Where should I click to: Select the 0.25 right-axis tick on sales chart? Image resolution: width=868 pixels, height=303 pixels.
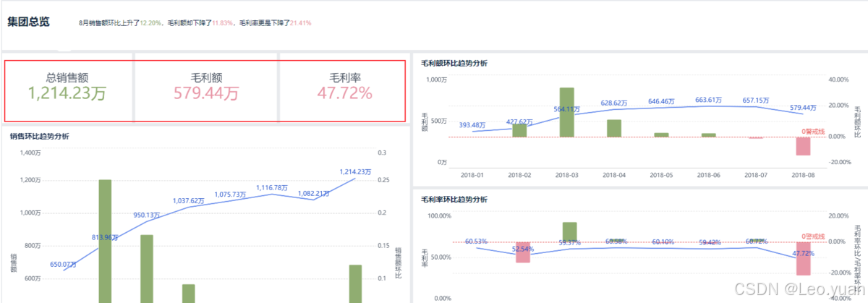[x=383, y=179]
